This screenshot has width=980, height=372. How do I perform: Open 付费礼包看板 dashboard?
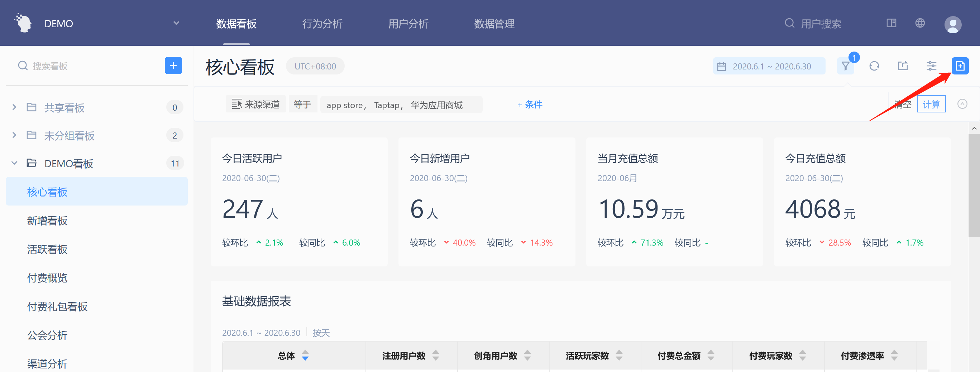click(57, 306)
